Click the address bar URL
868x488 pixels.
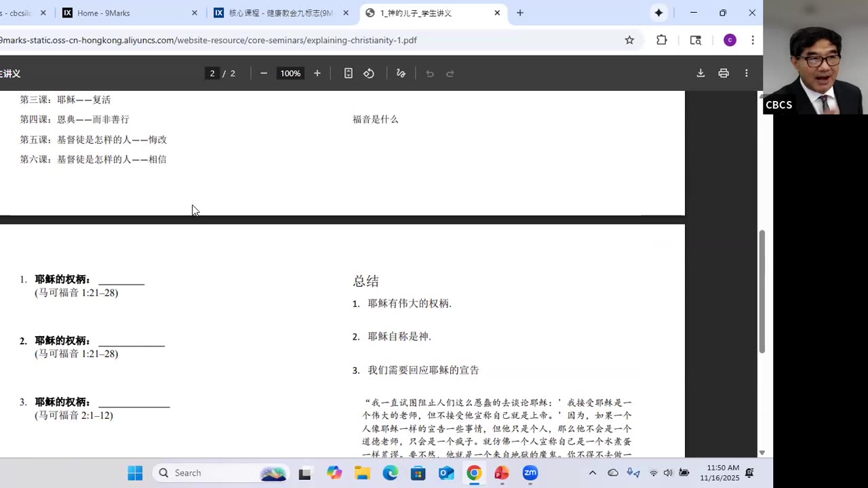208,40
